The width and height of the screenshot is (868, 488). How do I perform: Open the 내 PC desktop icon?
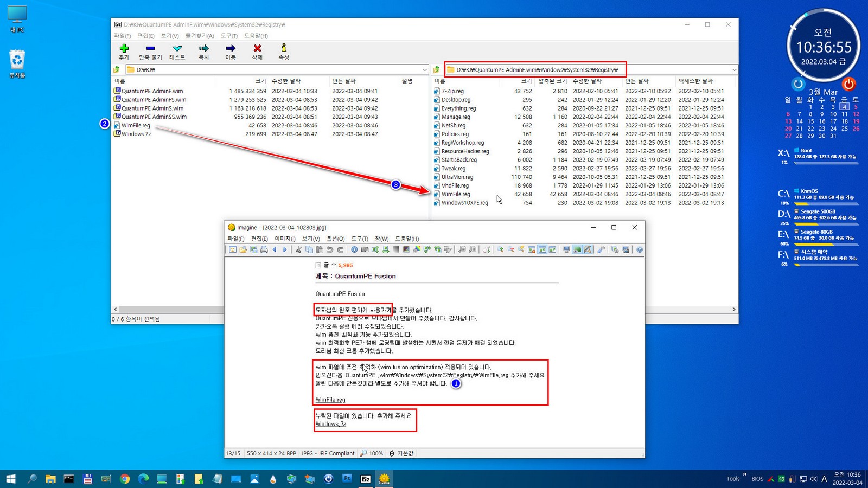17,20
